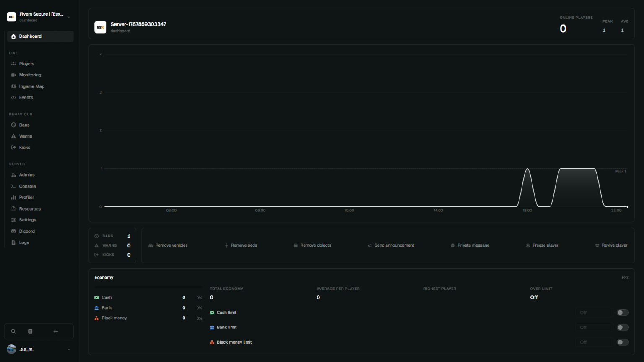Click the Server-1787859303347 logo thumbnail
Image resolution: width=644 pixels, height=362 pixels.
click(101, 27)
